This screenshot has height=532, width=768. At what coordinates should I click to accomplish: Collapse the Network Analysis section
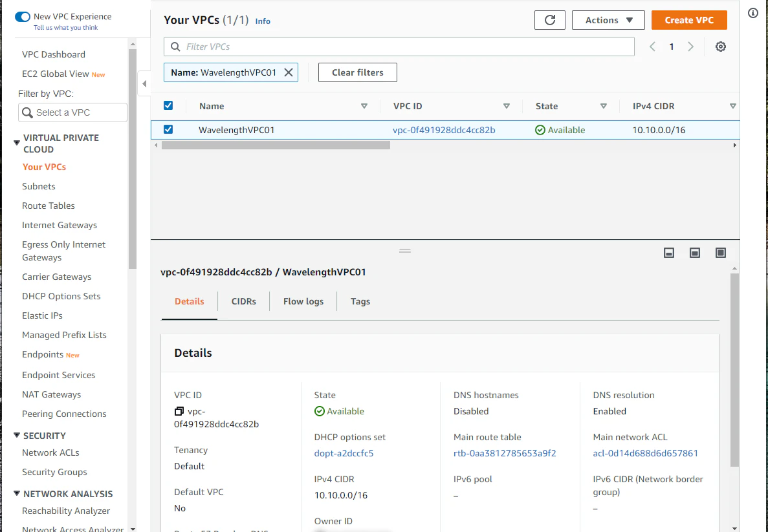pos(17,493)
